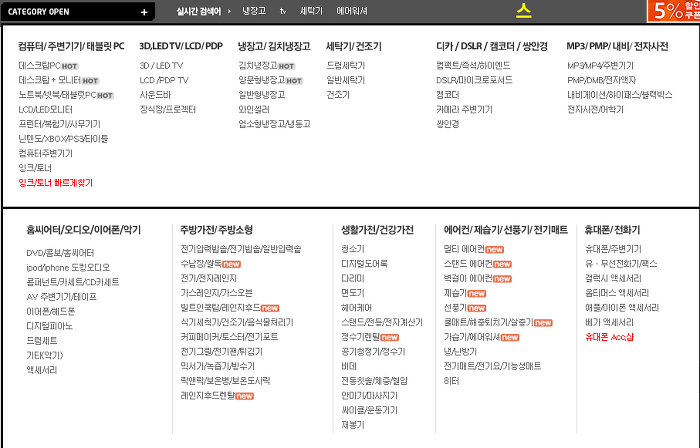
Task: Select the 에어워셔 real-time search keyword
Action: click(352, 11)
